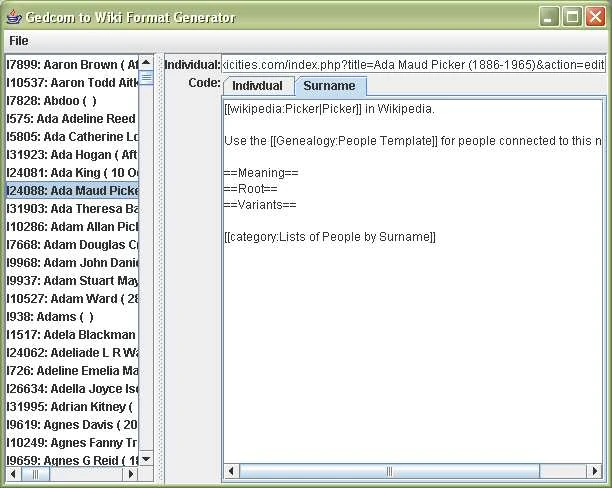Click the ==Root== heading line
This screenshot has width=612, height=488.
[251, 189]
